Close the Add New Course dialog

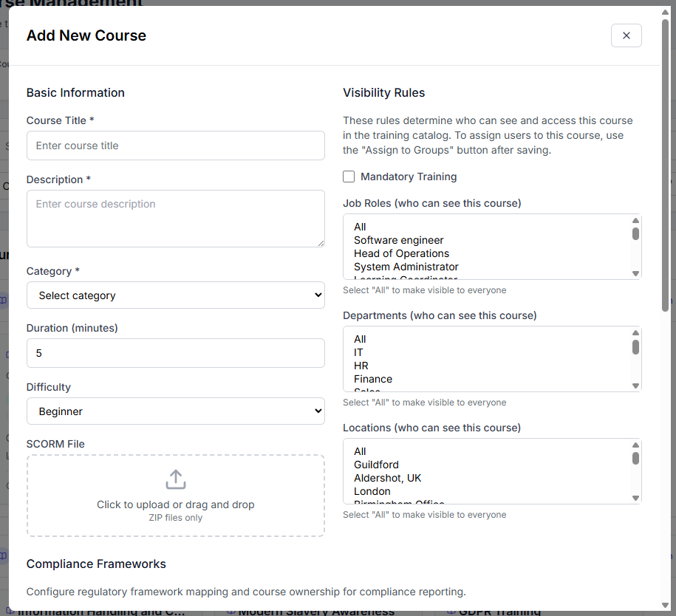626,35
